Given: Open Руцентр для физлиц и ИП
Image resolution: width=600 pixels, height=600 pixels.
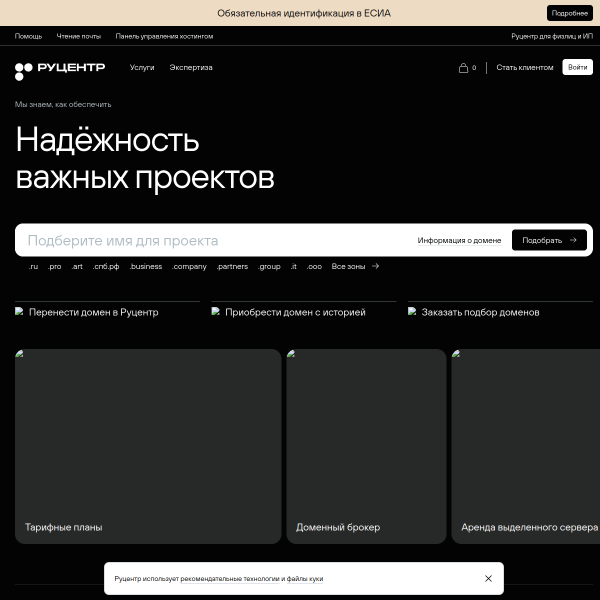Looking at the screenshot, I should (552, 36).
